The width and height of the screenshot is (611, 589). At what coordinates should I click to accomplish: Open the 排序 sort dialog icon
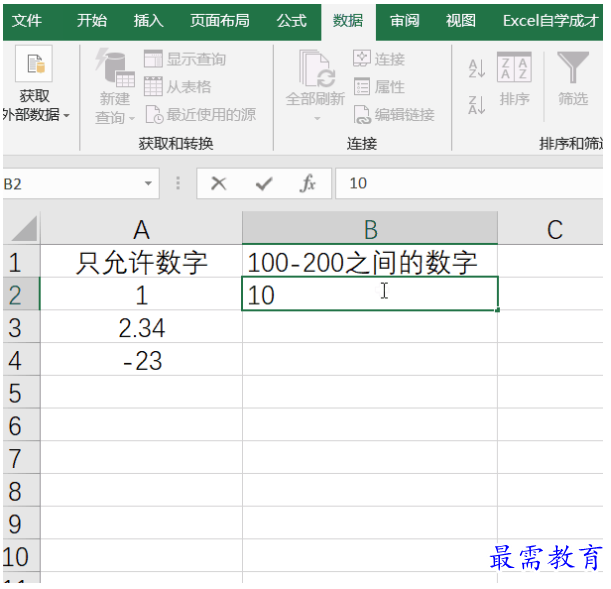(x=514, y=67)
